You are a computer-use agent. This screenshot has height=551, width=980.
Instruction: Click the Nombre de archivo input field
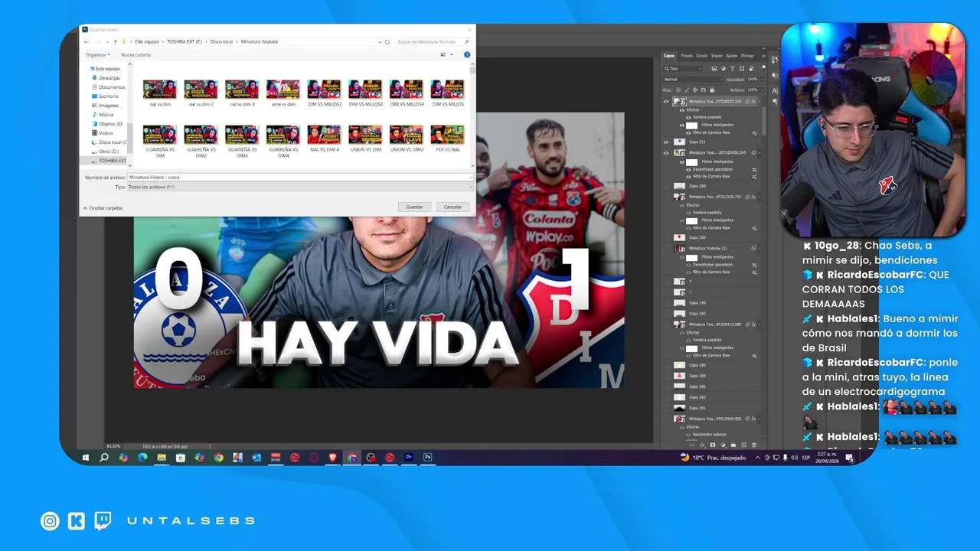click(x=300, y=177)
